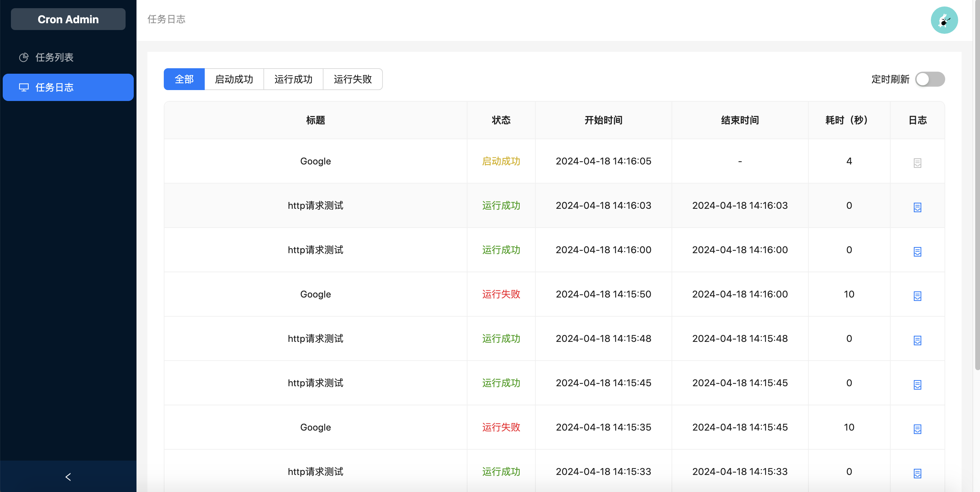Select the 全部 filter tab

tap(184, 79)
